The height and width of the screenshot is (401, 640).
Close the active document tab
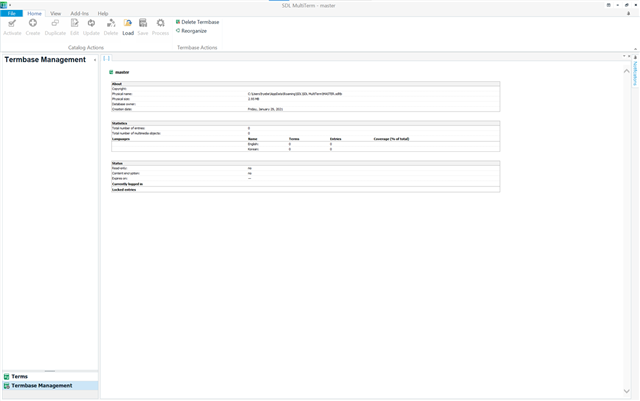[x=629, y=56]
